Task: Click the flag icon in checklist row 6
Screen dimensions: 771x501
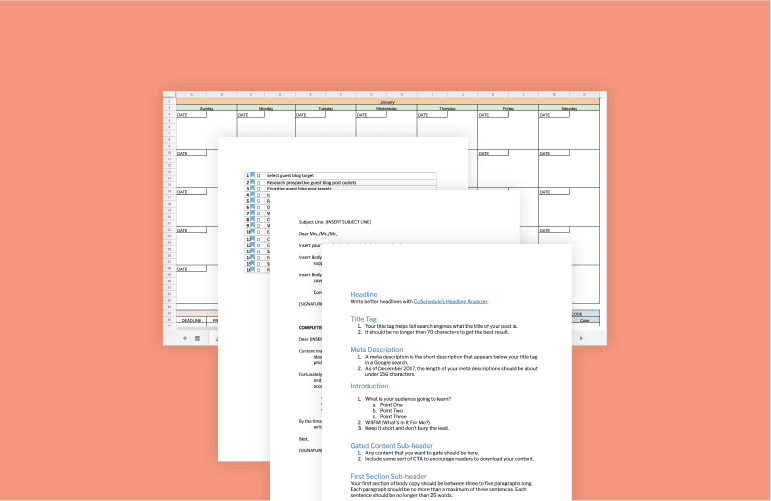Action: tap(252, 207)
